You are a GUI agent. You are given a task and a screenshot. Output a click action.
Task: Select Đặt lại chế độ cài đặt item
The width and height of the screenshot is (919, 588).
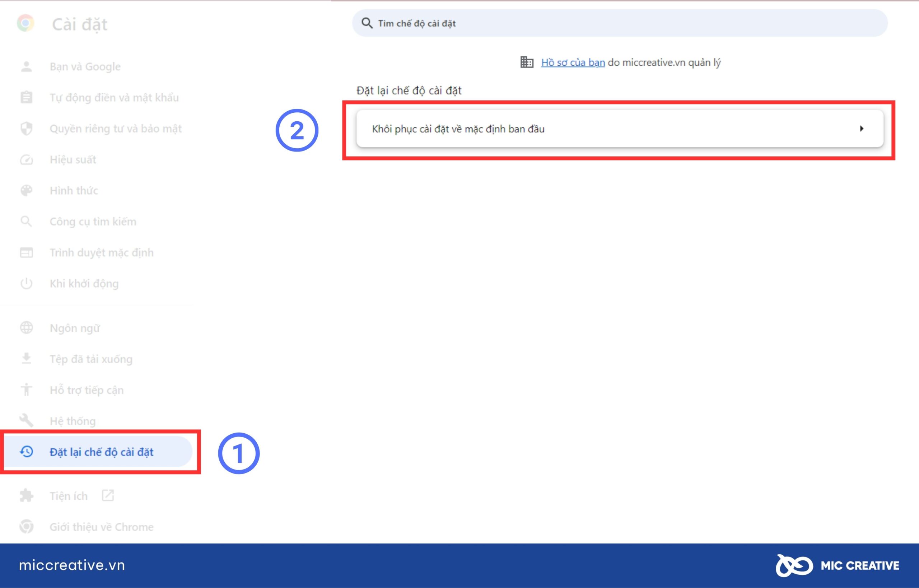click(98, 452)
